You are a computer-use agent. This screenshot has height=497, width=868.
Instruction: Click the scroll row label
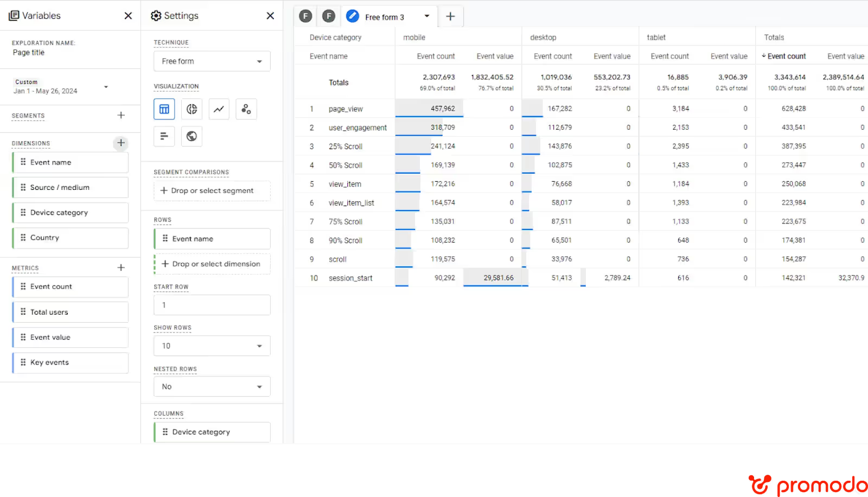[x=337, y=259]
